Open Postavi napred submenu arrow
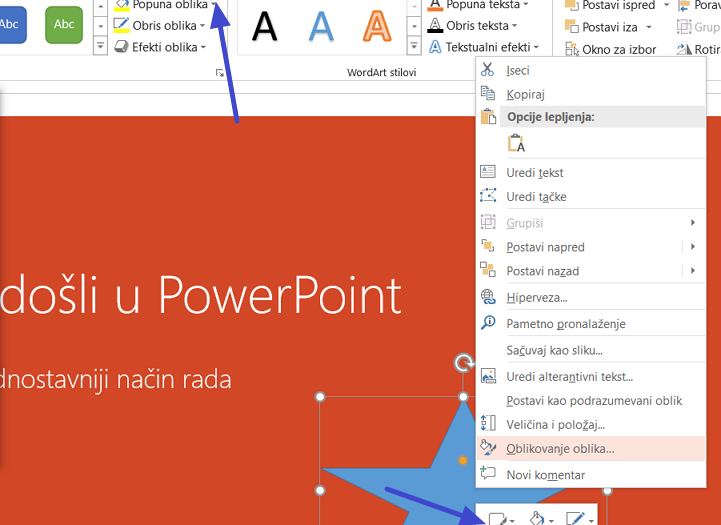The height and width of the screenshot is (525, 721). coord(693,246)
